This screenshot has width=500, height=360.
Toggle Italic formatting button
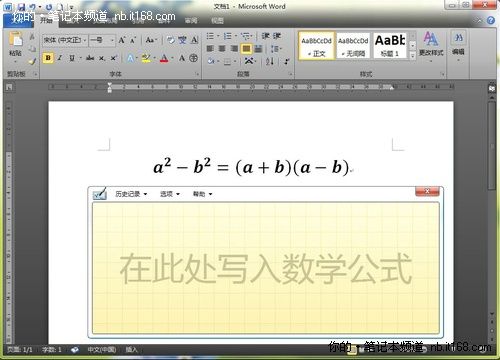(x=60, y=58)
